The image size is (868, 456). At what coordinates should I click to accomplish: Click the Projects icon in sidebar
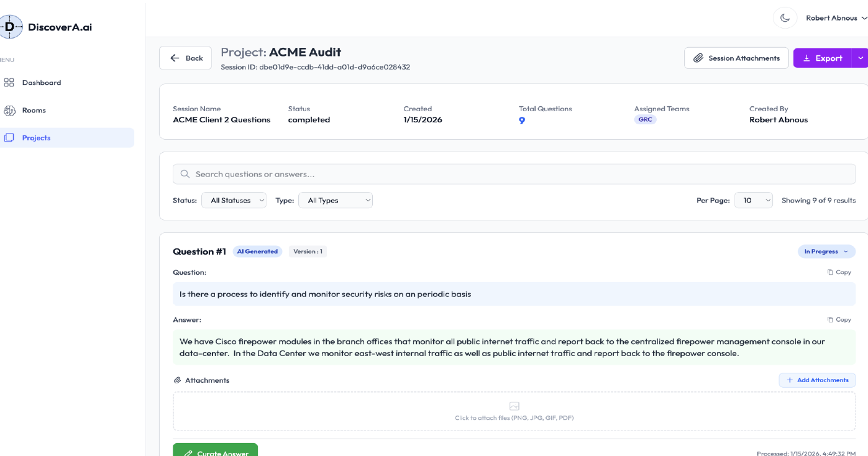coord(9,138)
